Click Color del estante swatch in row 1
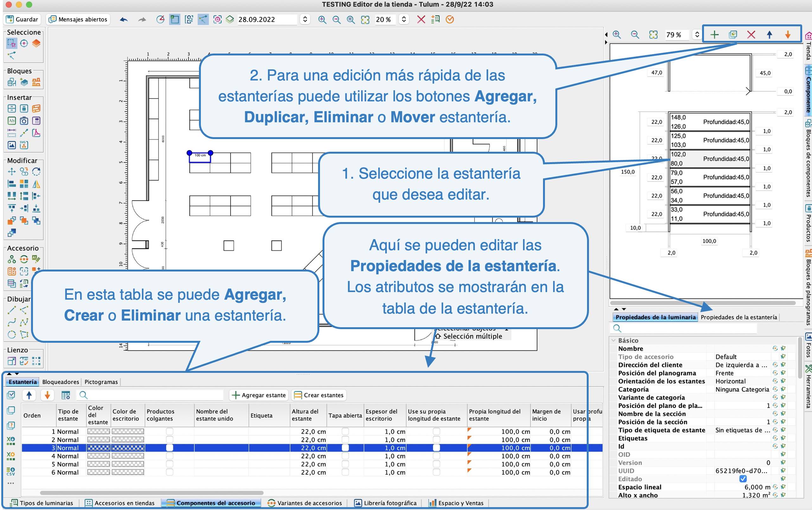This screenshot has height=510, width=812. point(98,431)
